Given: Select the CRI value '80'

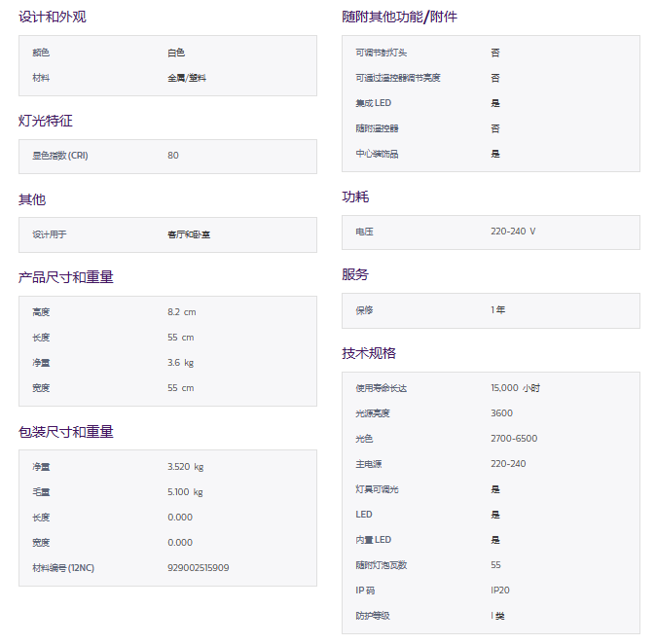Looking at the screenshot, I should pyautogui.click(x=173, y=156).
